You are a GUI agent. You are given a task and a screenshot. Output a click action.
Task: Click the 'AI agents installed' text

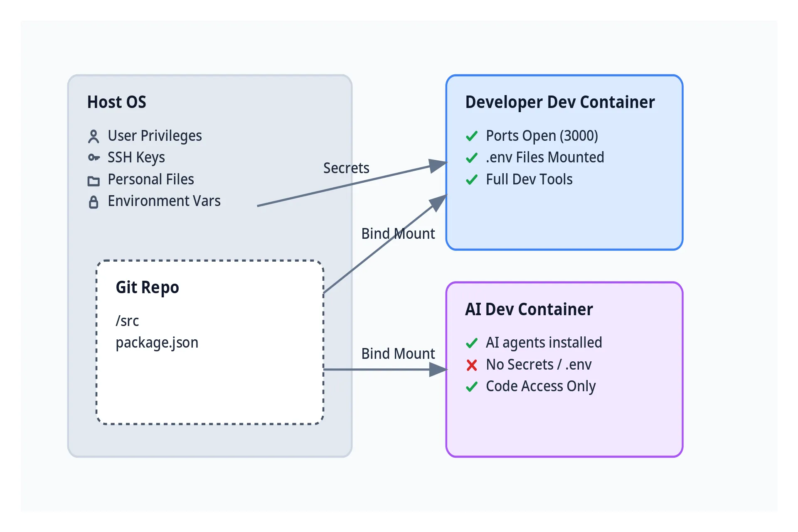point(544,343)
